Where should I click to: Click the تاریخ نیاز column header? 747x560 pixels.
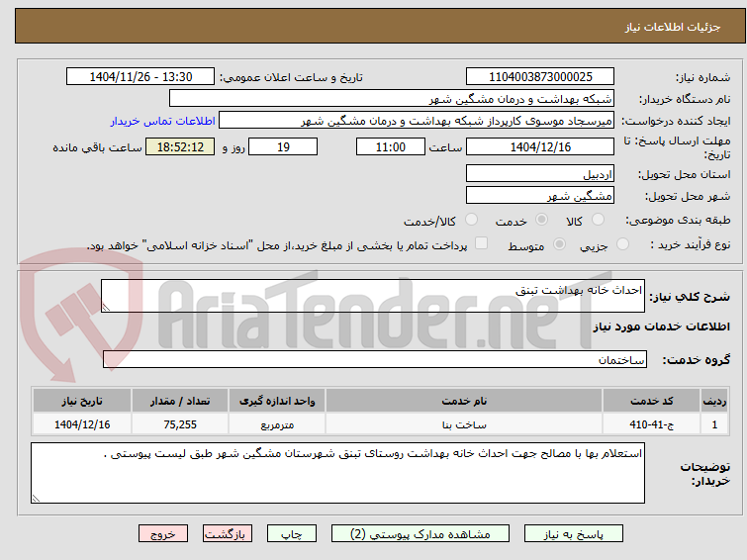pyautogui.click(x=82, y=401)
